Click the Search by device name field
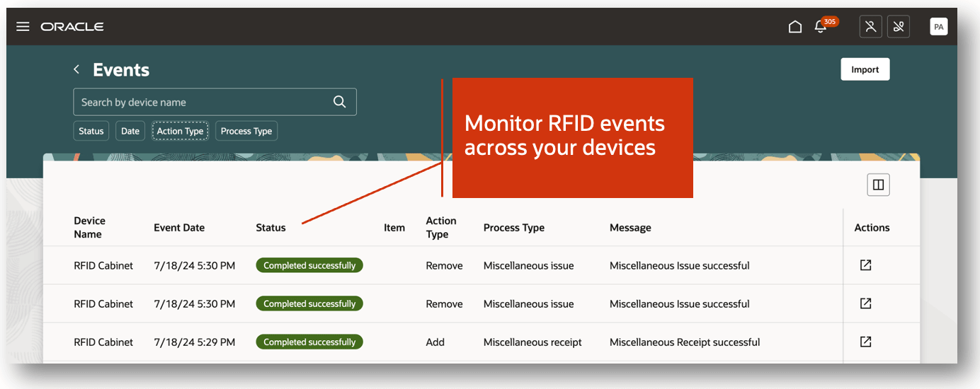 click(x=215, y=102)
